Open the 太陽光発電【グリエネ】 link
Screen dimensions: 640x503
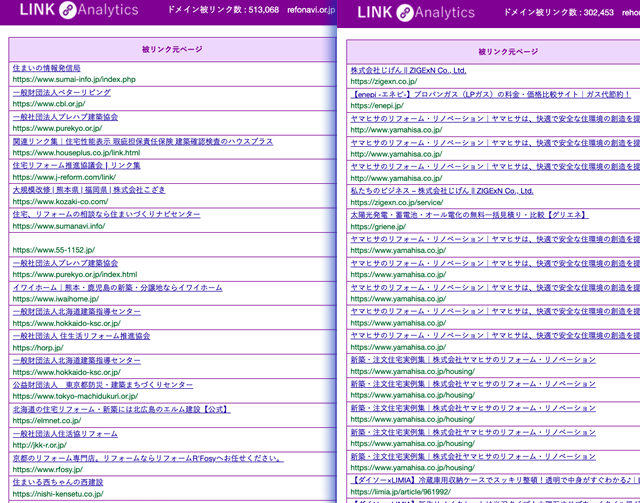click(x=469, y=214)
